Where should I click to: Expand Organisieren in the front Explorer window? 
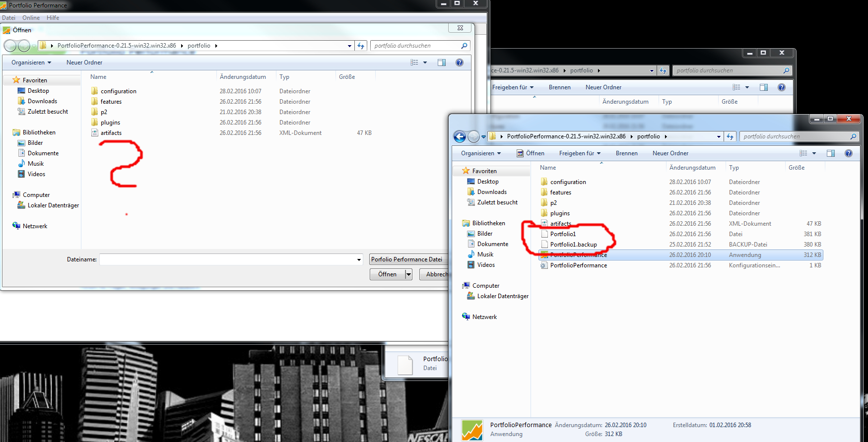pos(481,153)
